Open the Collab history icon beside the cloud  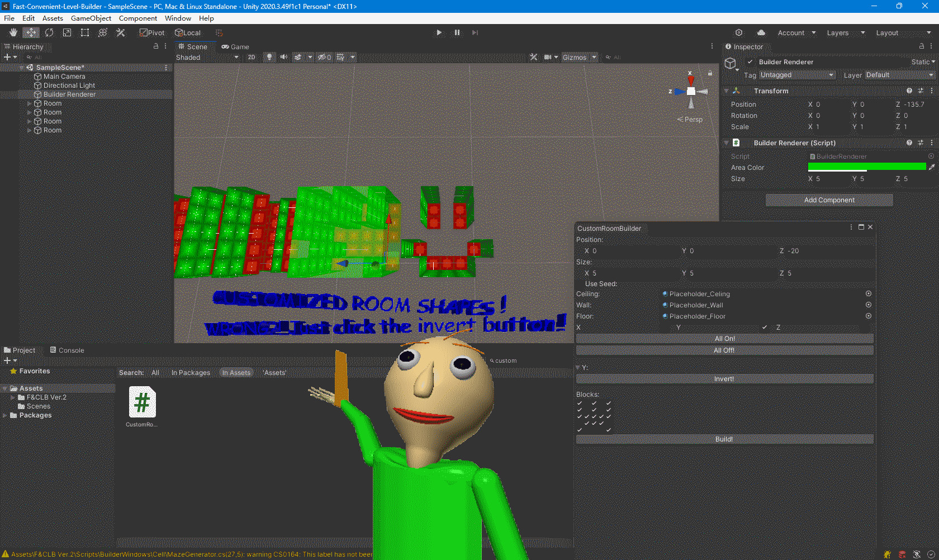(739, 32)
